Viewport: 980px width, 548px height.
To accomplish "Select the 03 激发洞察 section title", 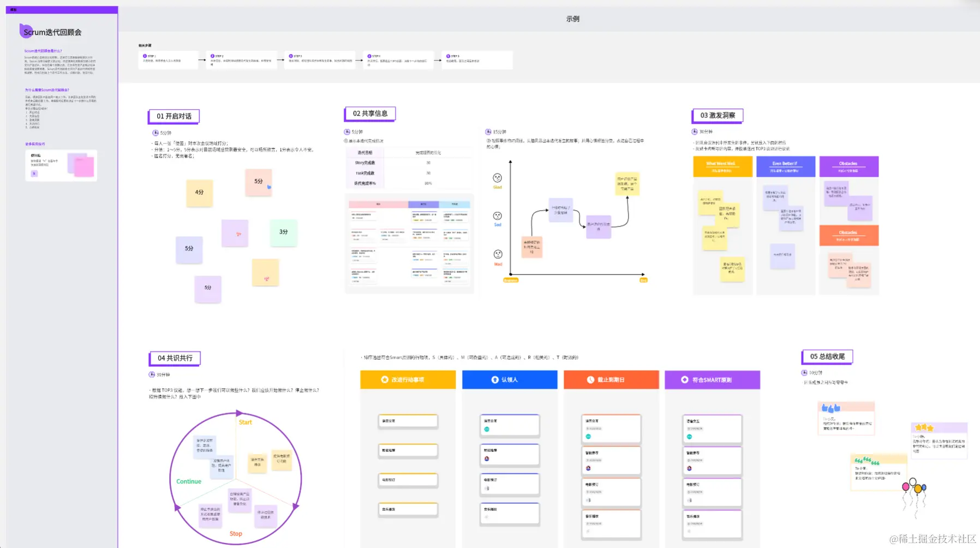I will [x=718, y=115].
